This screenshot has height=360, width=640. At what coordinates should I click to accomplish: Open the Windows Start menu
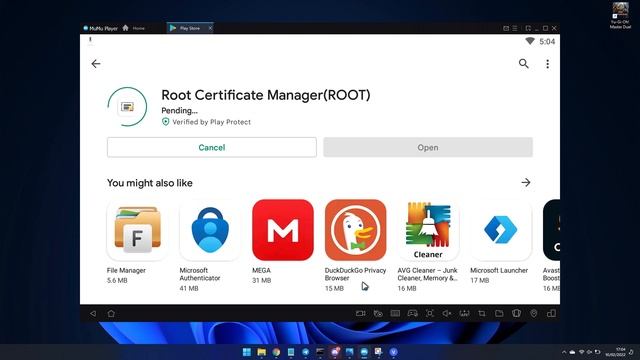coord(247,352)
